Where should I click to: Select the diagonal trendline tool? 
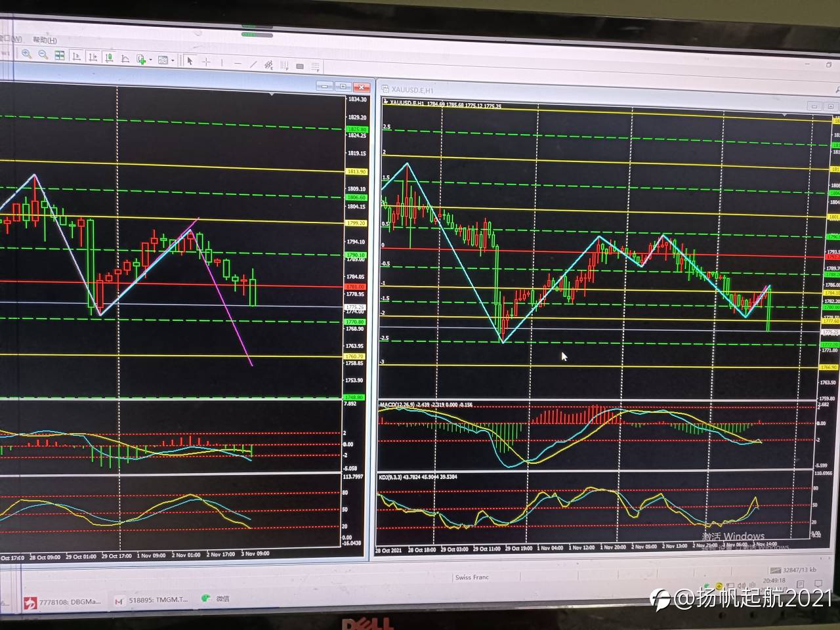point(253,64)
